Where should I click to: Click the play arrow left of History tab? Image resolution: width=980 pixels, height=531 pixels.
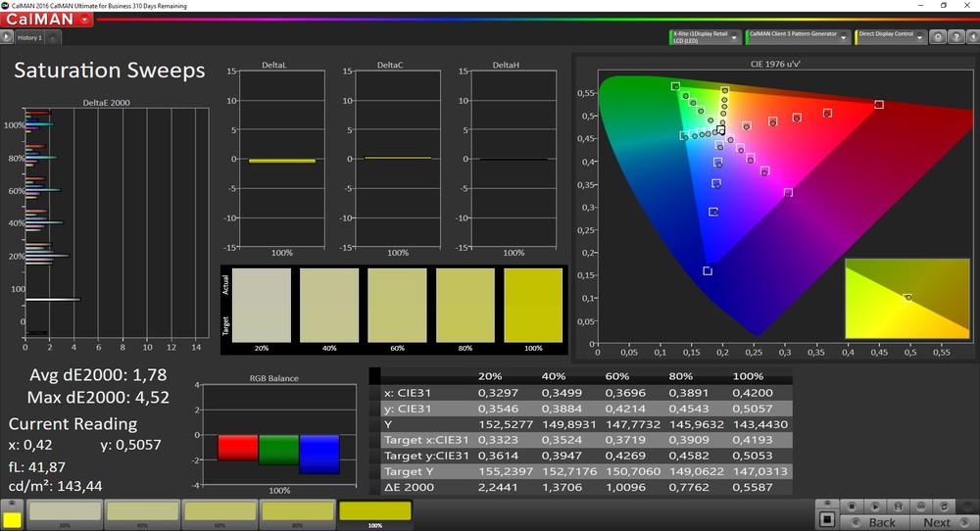point(7,37)
